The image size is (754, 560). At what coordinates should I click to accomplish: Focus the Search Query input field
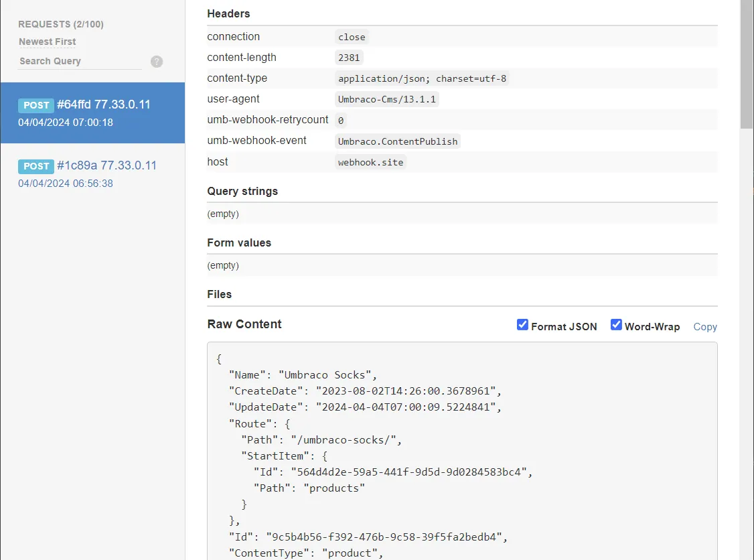(80, 61)
